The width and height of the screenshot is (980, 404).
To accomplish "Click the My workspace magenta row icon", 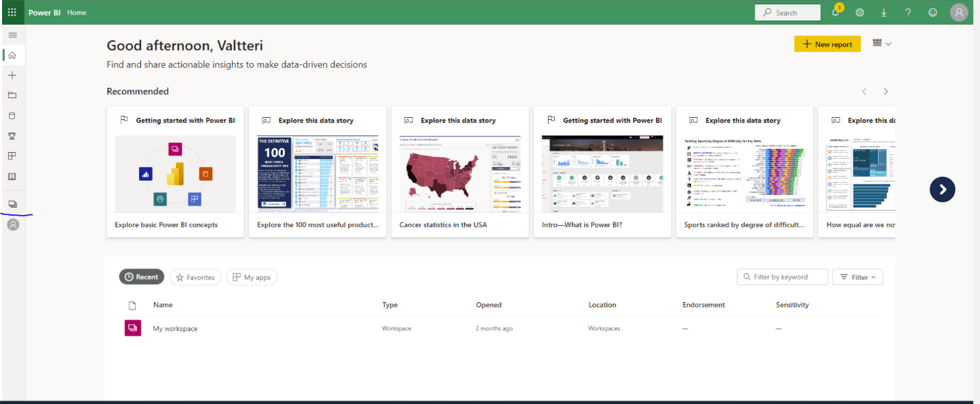I will [132, 328].
